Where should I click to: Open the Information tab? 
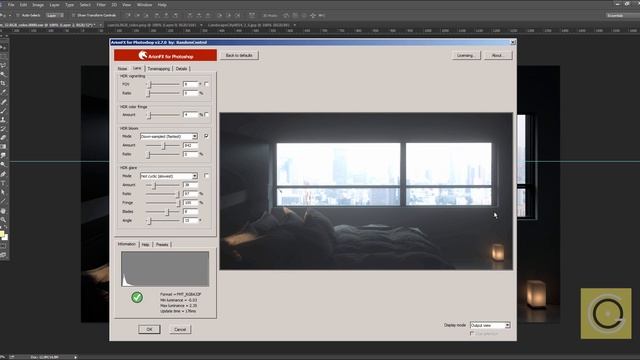pos(127,244)
